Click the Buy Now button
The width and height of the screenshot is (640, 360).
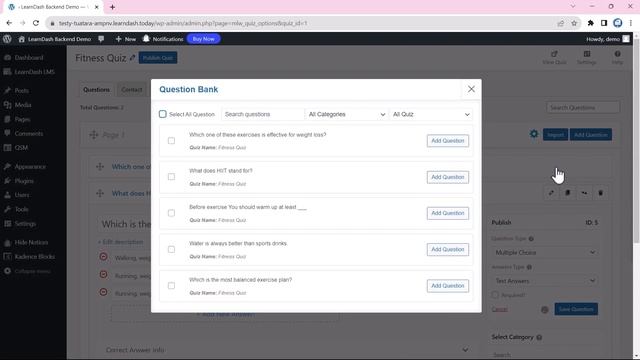coord(203,39)
